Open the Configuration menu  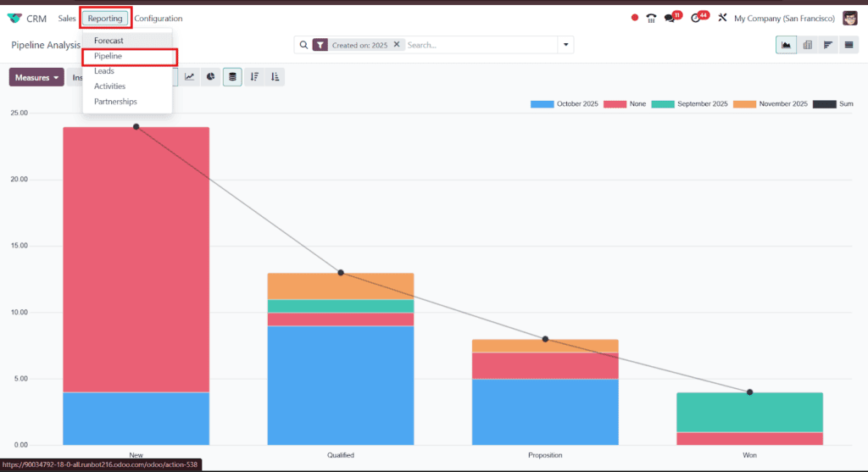158,18
